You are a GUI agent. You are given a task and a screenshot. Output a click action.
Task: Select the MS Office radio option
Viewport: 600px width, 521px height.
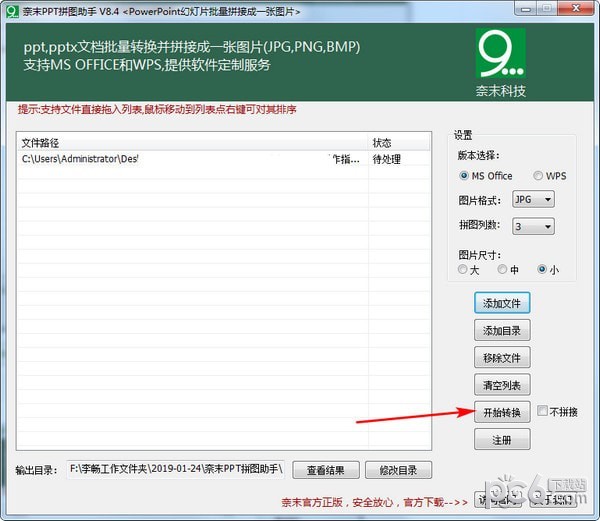pyautogui.click(x=464, y=176)
